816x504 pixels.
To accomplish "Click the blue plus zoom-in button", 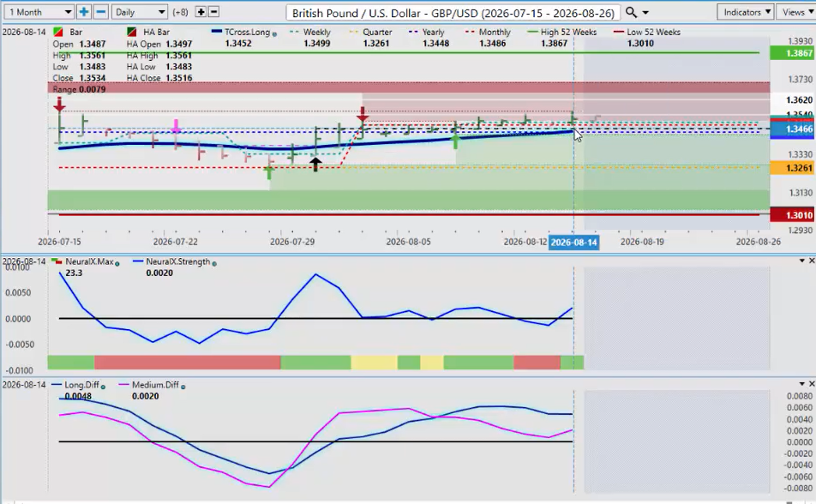I will 83,12.
